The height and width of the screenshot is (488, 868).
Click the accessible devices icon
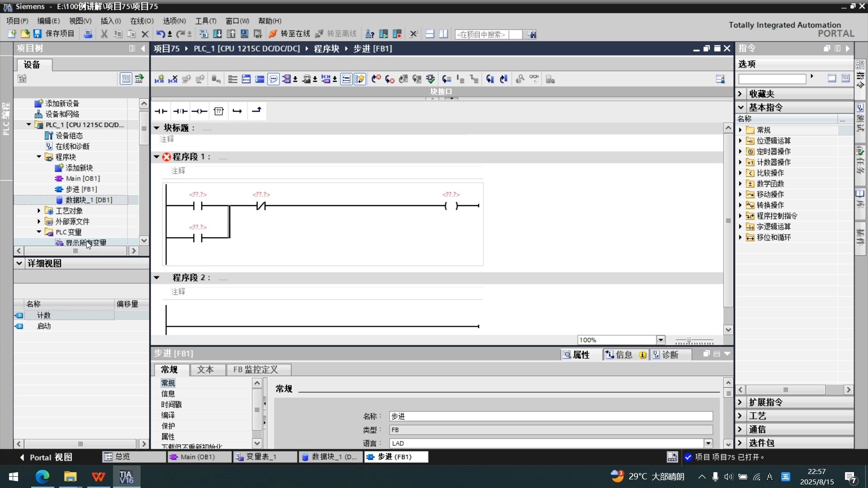369,34
